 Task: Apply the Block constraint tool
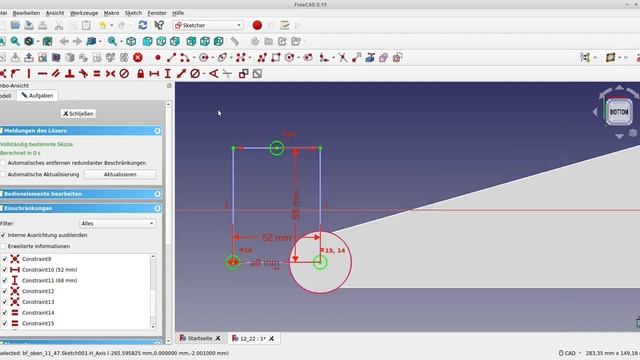pos(124,73)
